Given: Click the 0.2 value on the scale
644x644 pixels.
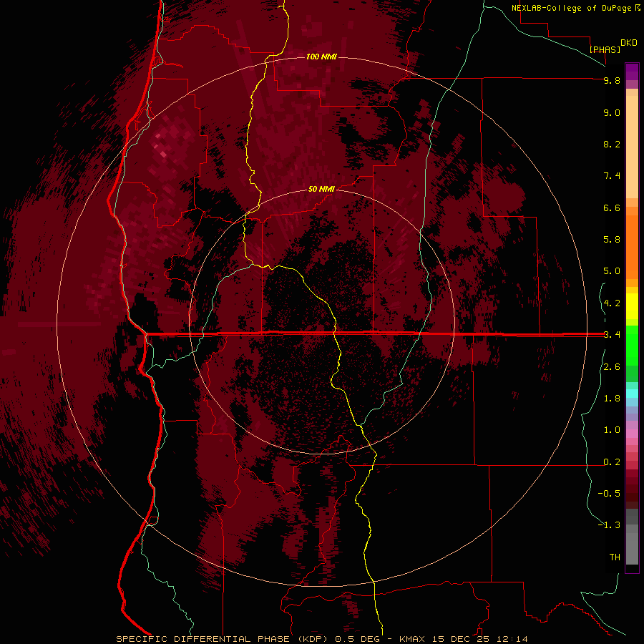Looking at the screenshot, I should [612, 462].
